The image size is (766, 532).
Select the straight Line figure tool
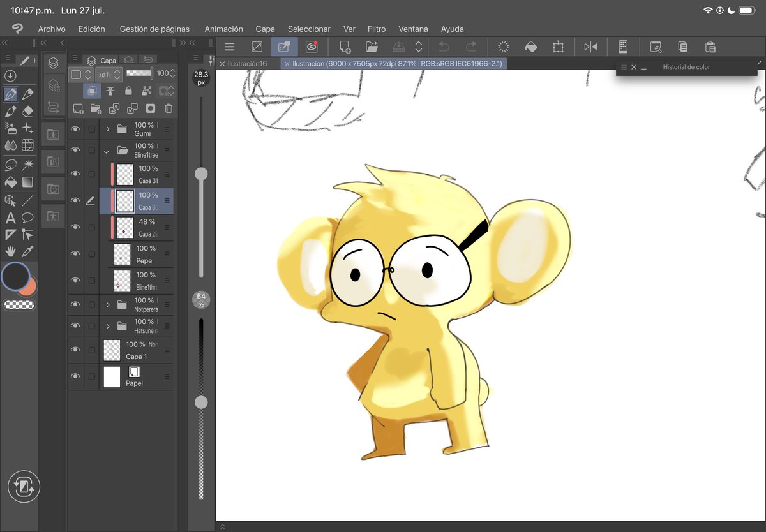coord(27,200)
